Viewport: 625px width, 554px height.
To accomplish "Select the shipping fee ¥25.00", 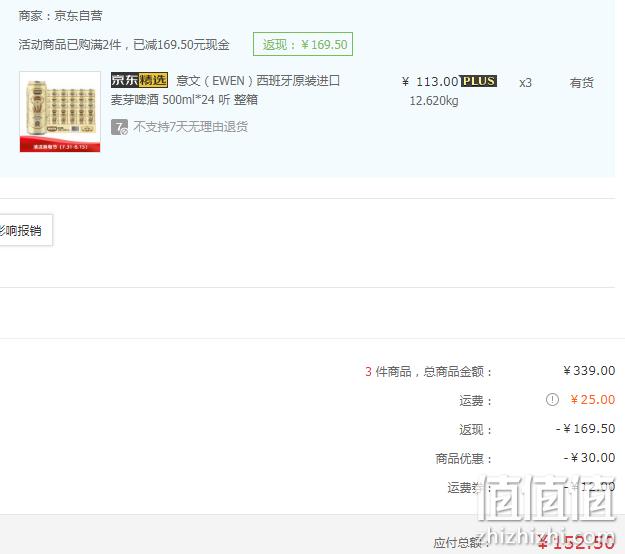I will 593,399.
